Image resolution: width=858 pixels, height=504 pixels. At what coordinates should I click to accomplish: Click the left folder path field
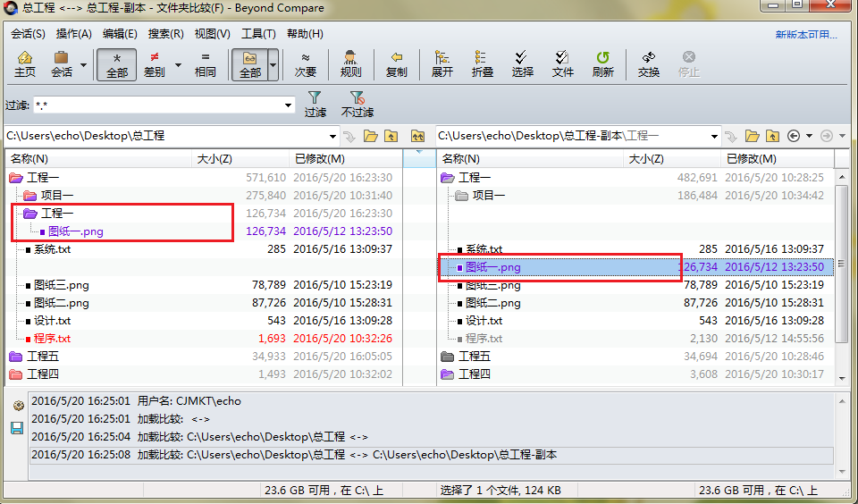tap(165, 136)
